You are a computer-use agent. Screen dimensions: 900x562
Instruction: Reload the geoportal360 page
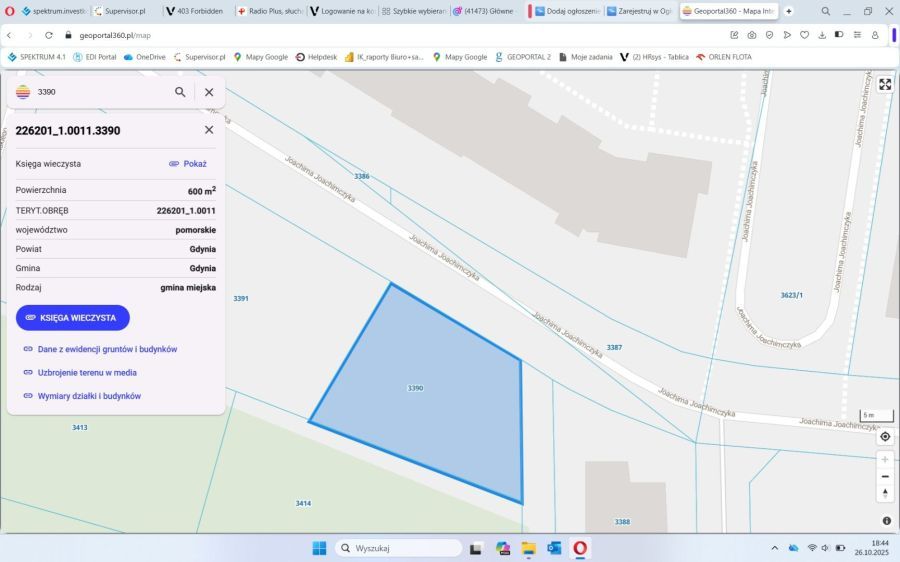coord(49,35)
